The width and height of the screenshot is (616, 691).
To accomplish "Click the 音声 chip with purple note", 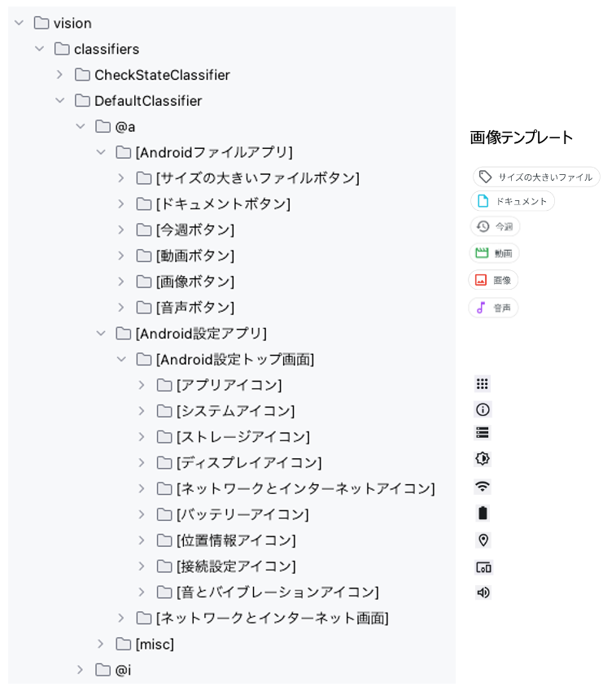I will (x=493, y=308).
